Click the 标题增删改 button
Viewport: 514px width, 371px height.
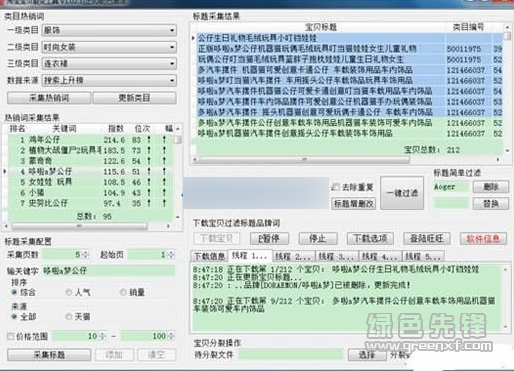point(354,203)
